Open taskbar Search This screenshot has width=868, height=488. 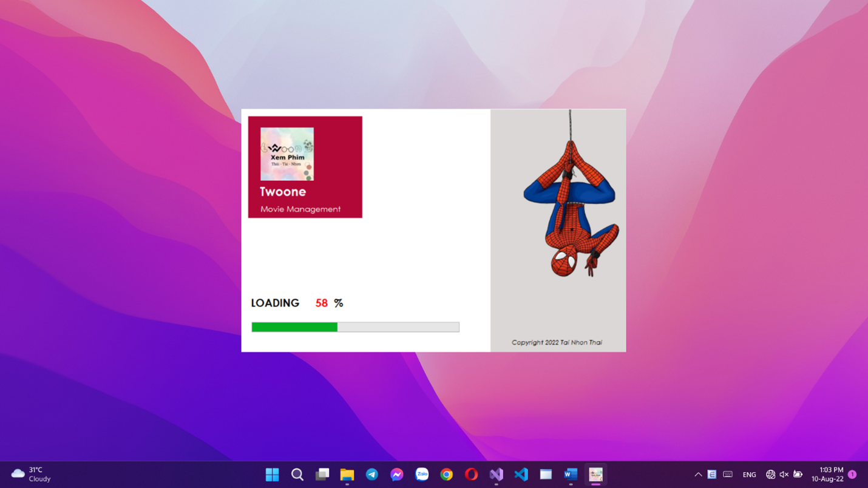pos(297,475)
